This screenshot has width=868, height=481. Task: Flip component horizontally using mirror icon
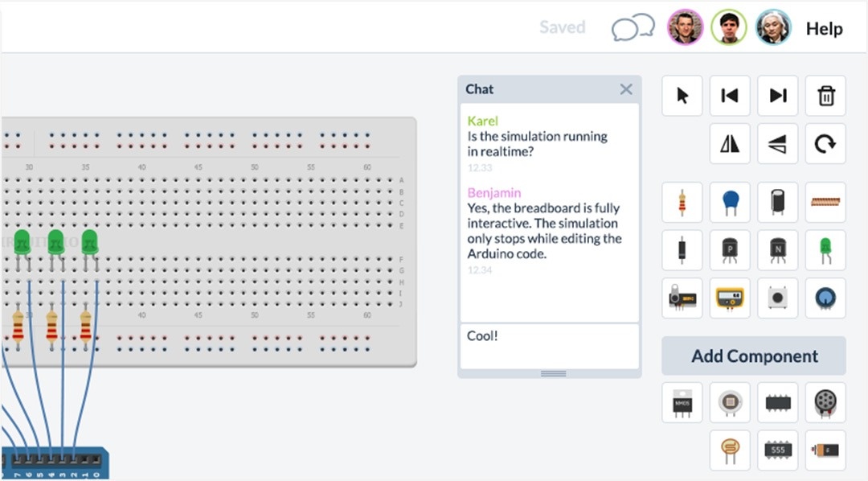point(730,144)
